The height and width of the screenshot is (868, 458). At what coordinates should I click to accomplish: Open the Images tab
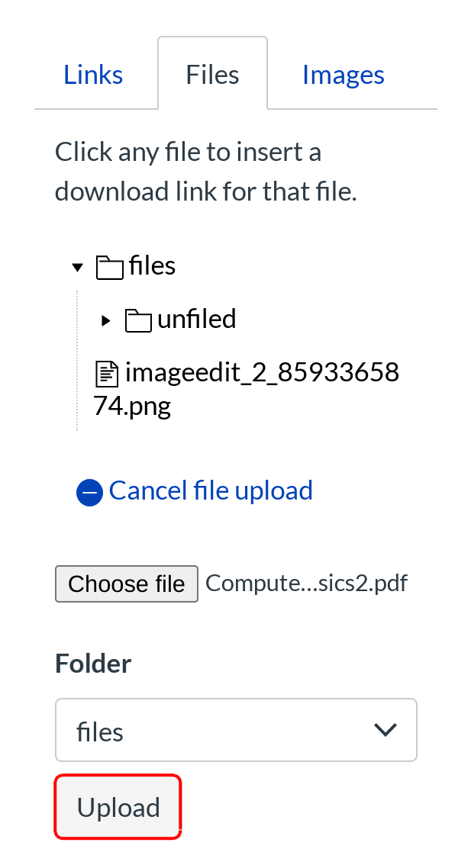[x=343, y=75]
